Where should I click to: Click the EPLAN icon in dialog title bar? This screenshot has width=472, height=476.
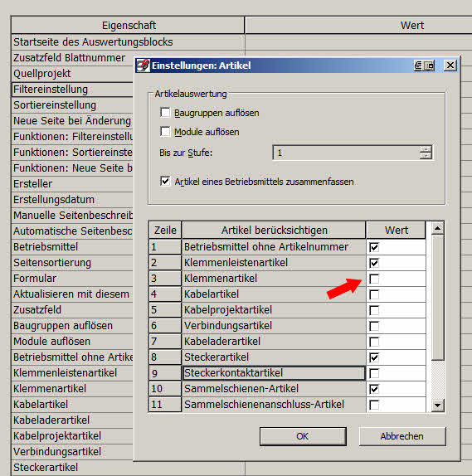point(143,66)
